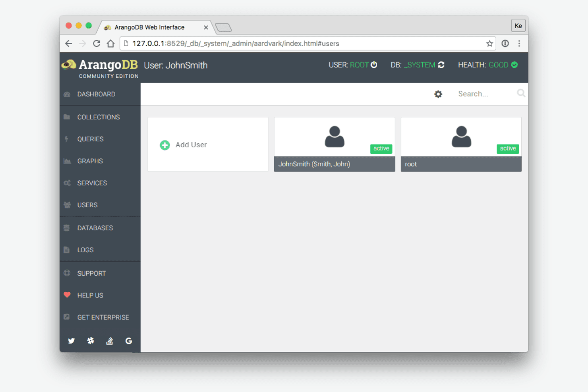Click the green plus Add User icon
The image size is (588, 392).
click(x=165, y=145)
